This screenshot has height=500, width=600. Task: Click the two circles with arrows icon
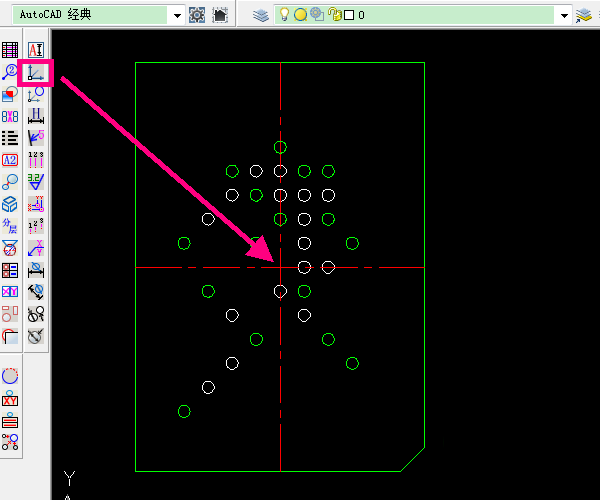pos(36,314)
